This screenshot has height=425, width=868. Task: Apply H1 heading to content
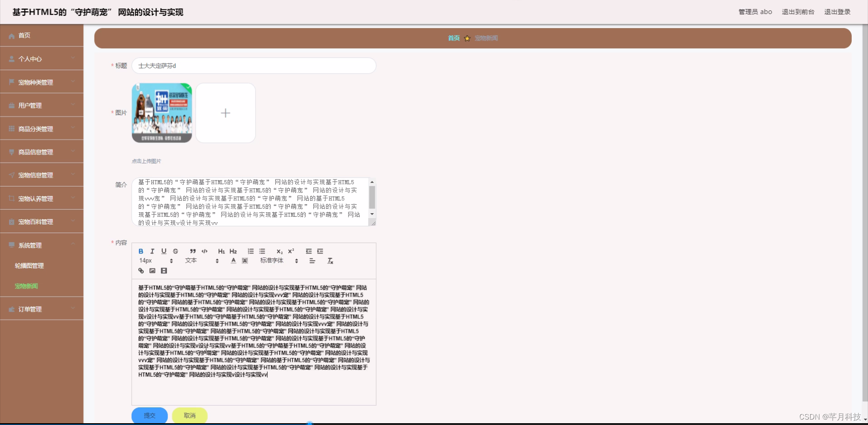(221, 251)
